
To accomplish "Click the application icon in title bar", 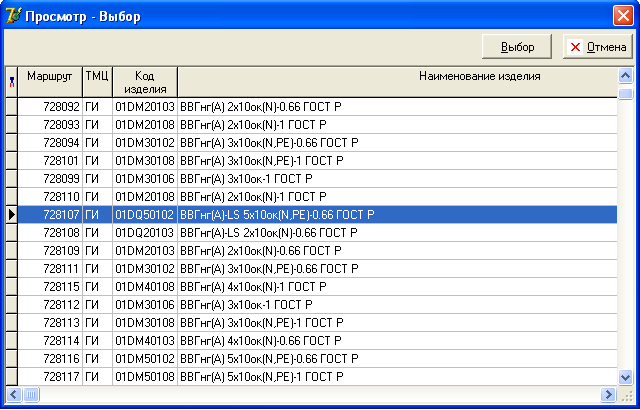I will tap(13, 16).
